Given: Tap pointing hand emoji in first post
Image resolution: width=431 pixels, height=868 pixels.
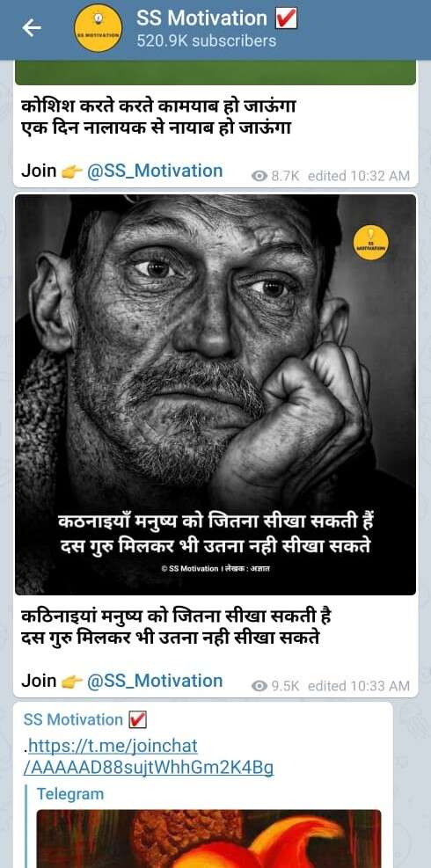Looking at the screenshot, I should (x=71, y=171).
